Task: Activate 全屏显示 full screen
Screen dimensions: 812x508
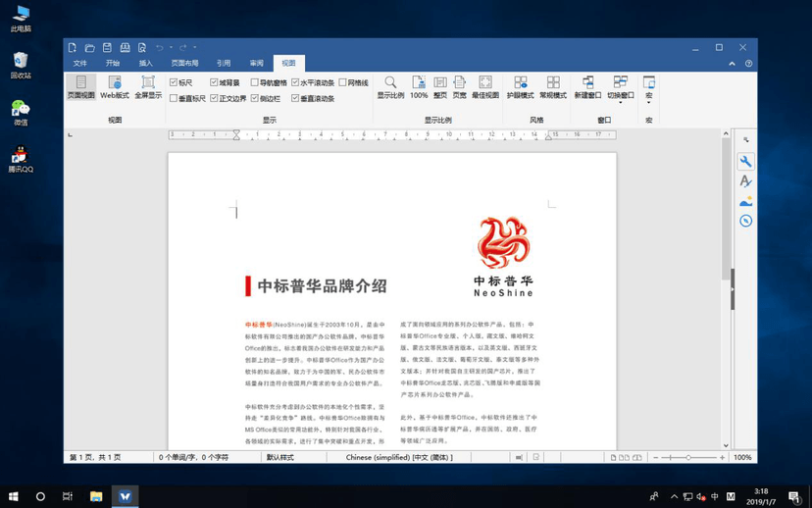Action: click(x=148, y=87)
